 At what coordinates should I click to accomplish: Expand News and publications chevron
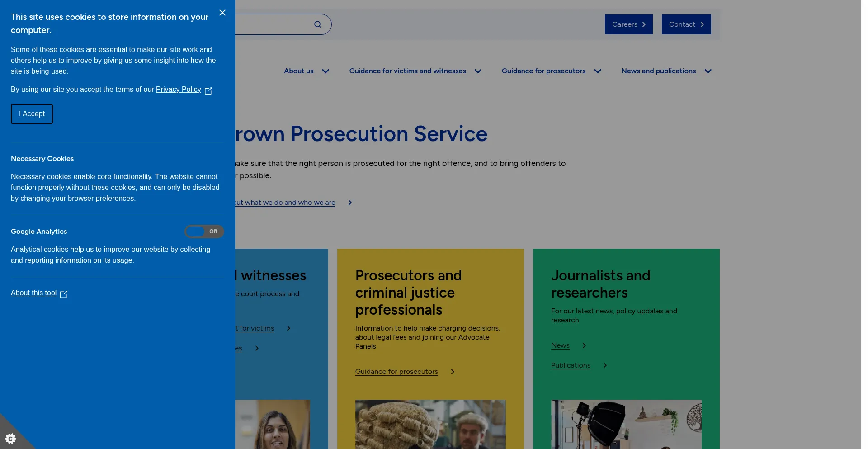708,71
